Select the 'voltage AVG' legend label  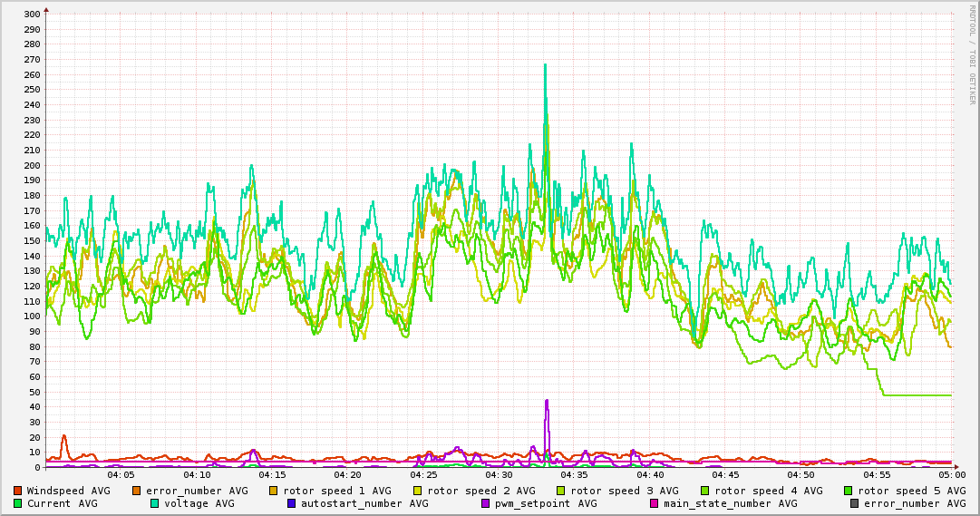[x=199, y=503]
